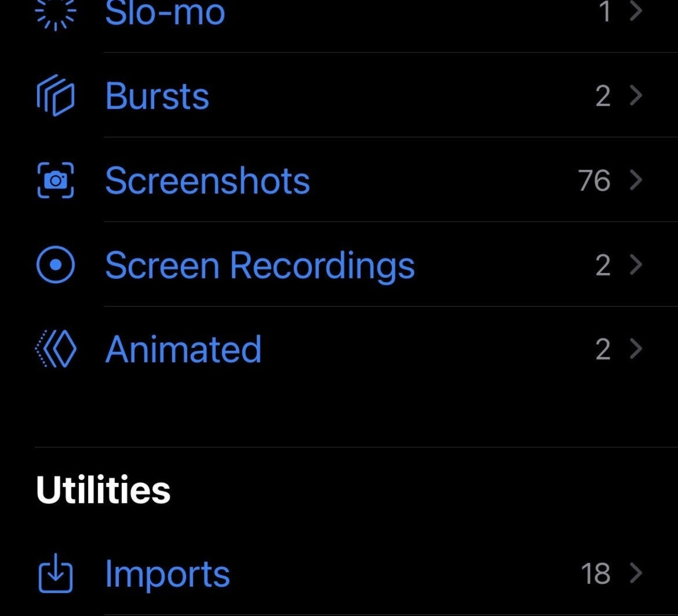Open the Screen Recordings album
Image resolution: width=678 pixels, height=616 pixels.
(x=260, y=265)
